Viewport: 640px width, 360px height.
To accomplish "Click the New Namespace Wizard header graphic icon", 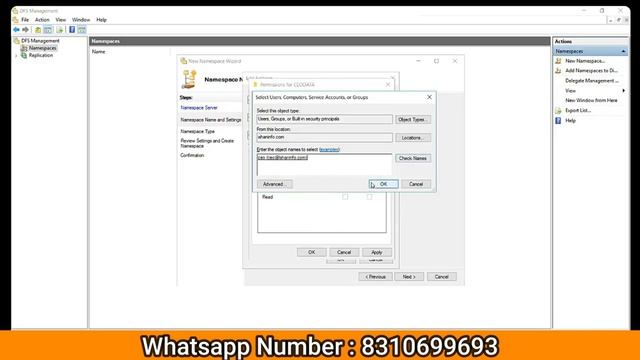I will [189, 79].
